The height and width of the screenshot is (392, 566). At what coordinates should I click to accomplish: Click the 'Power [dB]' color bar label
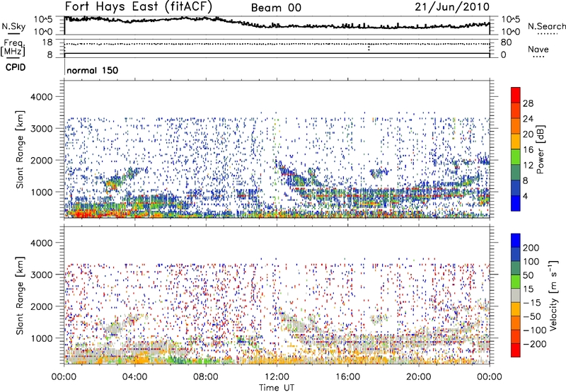coord(540,149)
